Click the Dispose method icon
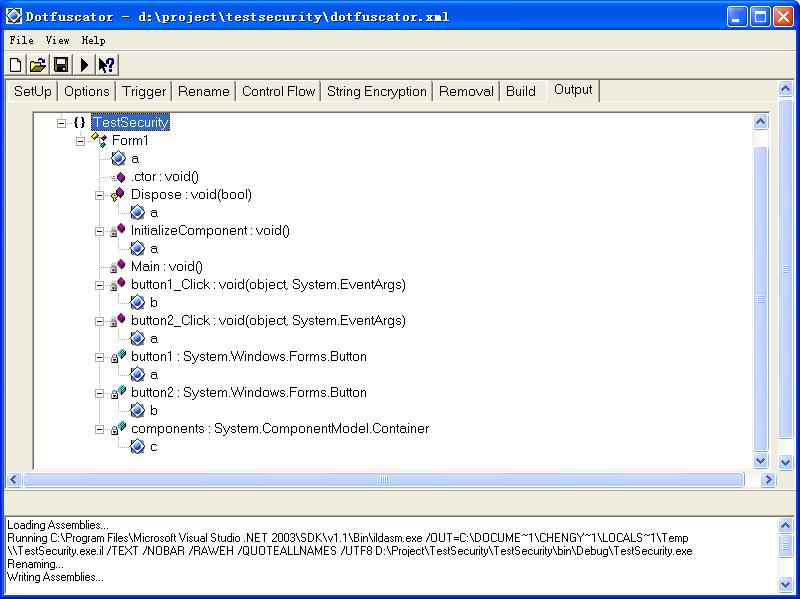The width and height of the screenshot is (800, 599). click(x=118, y=195)
